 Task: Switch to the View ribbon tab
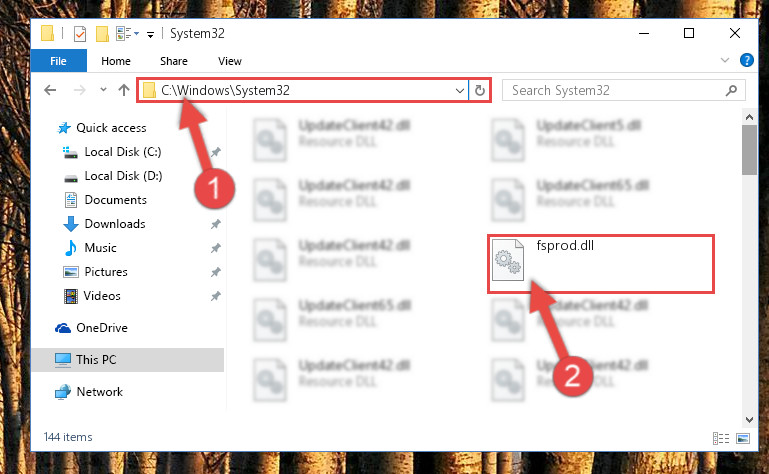click(x=230, y=61)
